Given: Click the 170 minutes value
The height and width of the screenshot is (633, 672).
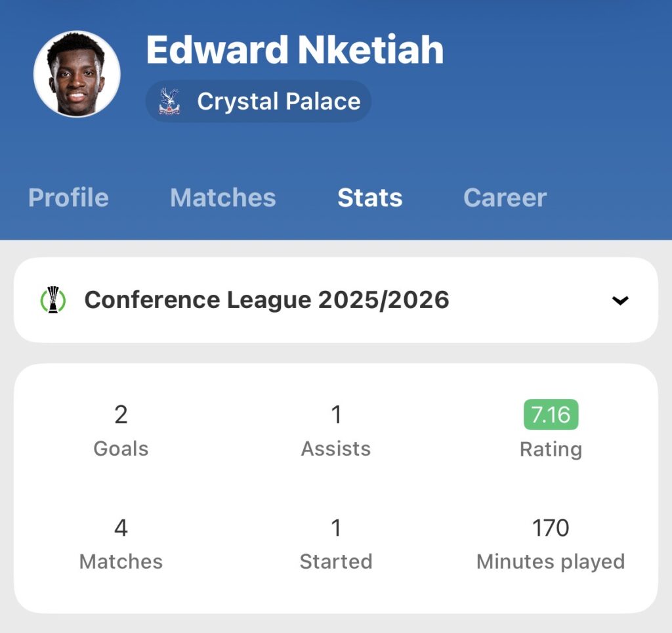Looking at the screenshot, I should [x=551, y=528].
